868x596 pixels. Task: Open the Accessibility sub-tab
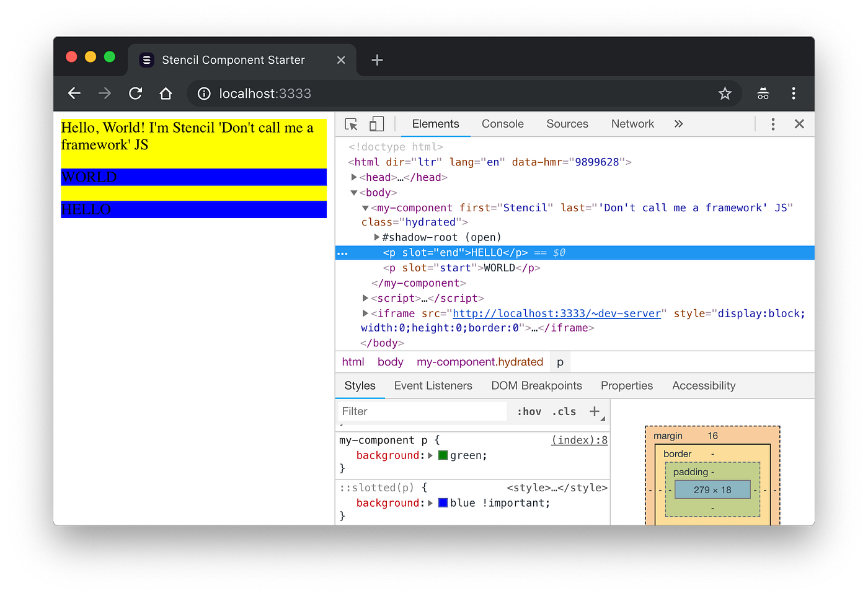click(704, 386)
